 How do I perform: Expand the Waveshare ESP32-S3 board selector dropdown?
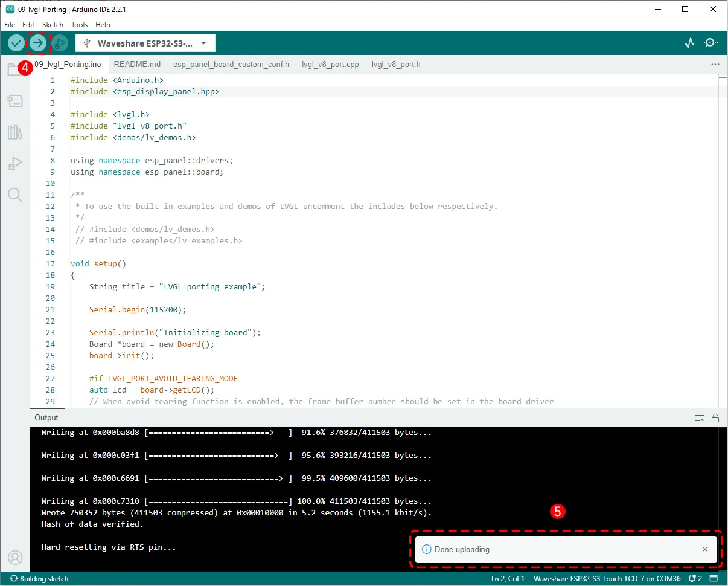[203, 43]
